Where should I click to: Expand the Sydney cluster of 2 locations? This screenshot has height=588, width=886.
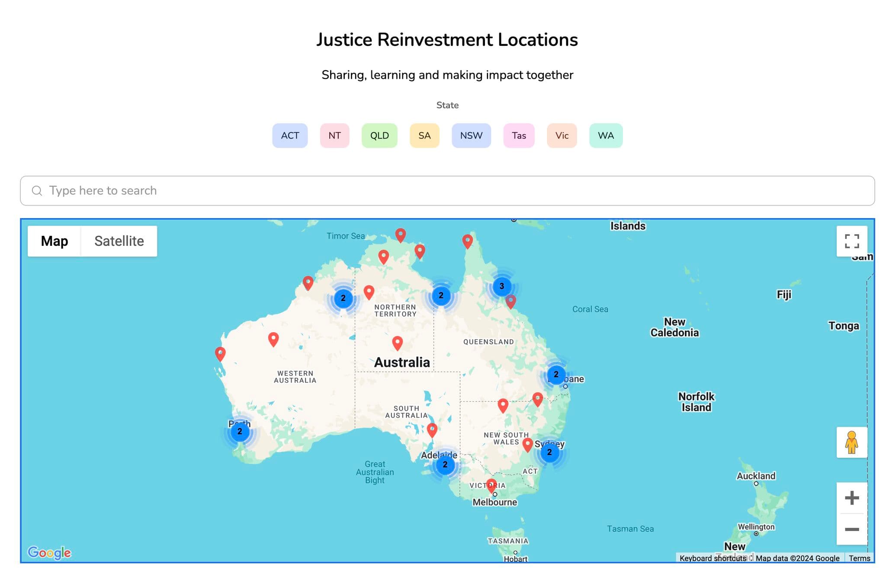pos(549,453)
